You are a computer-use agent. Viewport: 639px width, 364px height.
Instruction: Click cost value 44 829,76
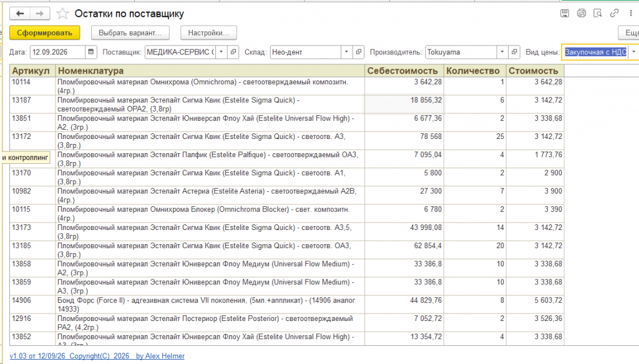(404, 305)
